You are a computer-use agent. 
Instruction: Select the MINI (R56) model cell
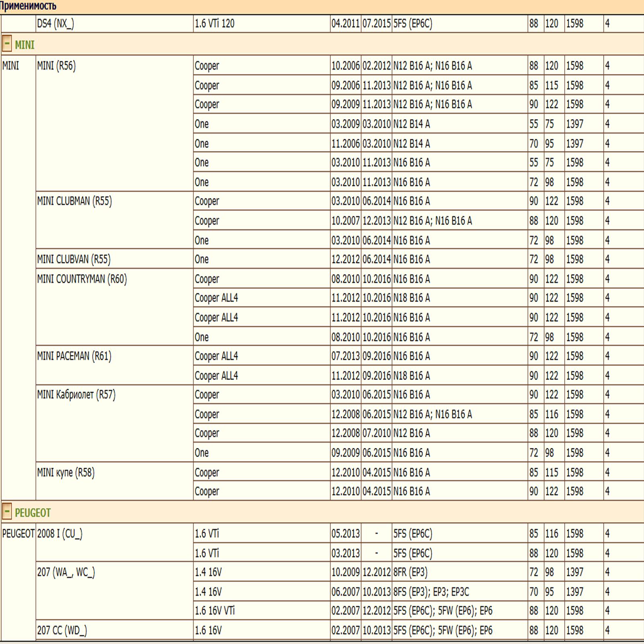[x=56, y=66]
